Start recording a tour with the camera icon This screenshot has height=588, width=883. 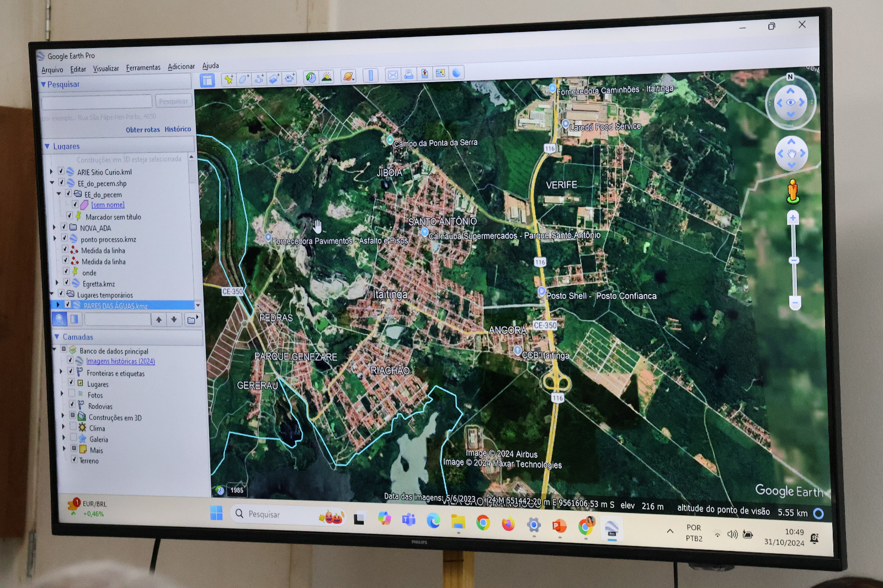pyautogui.click(x=290, y=78)
